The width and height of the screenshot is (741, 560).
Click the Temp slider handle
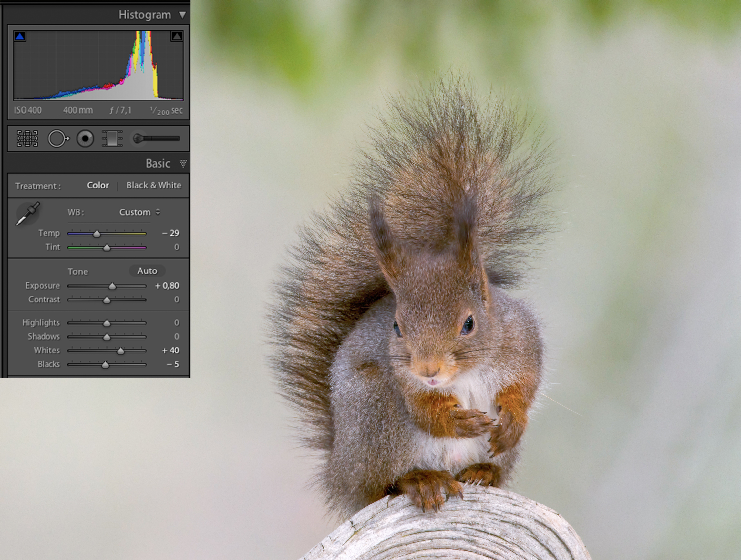[97, 234]
